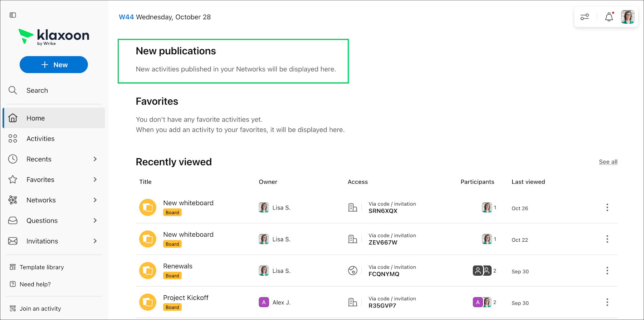644x320 pixels.
Task: Expand the Questions chevron
Action: [x=95, y=221]
